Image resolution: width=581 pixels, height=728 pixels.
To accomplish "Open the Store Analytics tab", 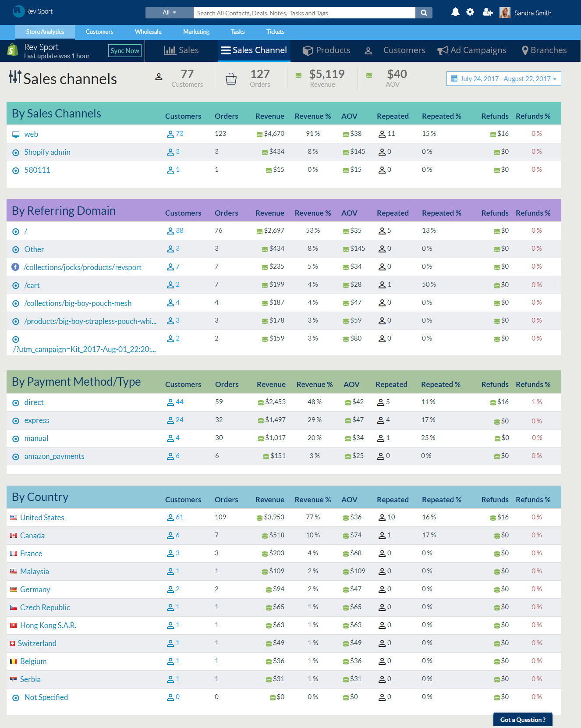I will click(45, 32).
